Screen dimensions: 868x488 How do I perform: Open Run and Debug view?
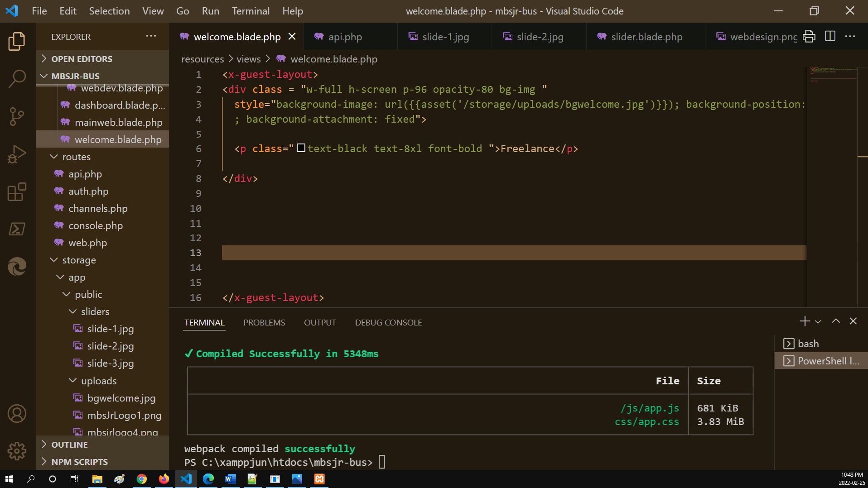coord(17,154)
